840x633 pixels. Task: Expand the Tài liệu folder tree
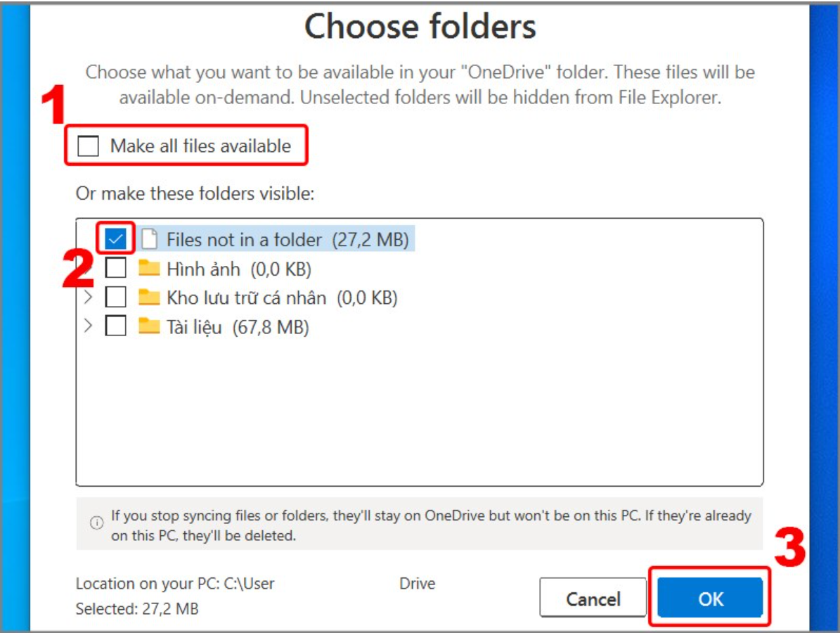coord(89,326)
